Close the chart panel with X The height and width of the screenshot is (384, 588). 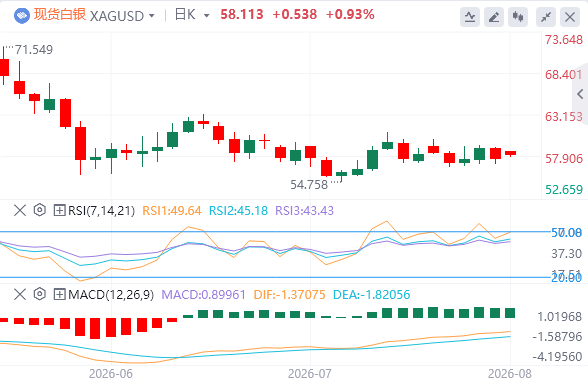point(570,17)
